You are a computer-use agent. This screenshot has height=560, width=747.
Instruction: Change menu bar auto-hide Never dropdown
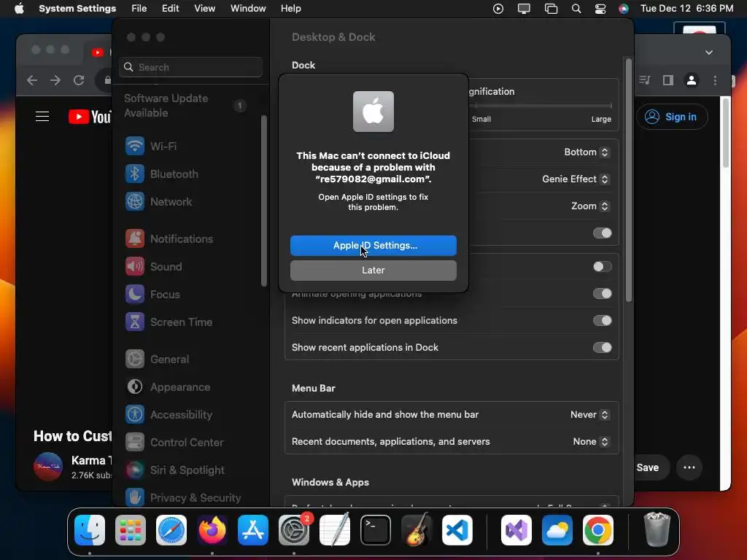[589, 414]
